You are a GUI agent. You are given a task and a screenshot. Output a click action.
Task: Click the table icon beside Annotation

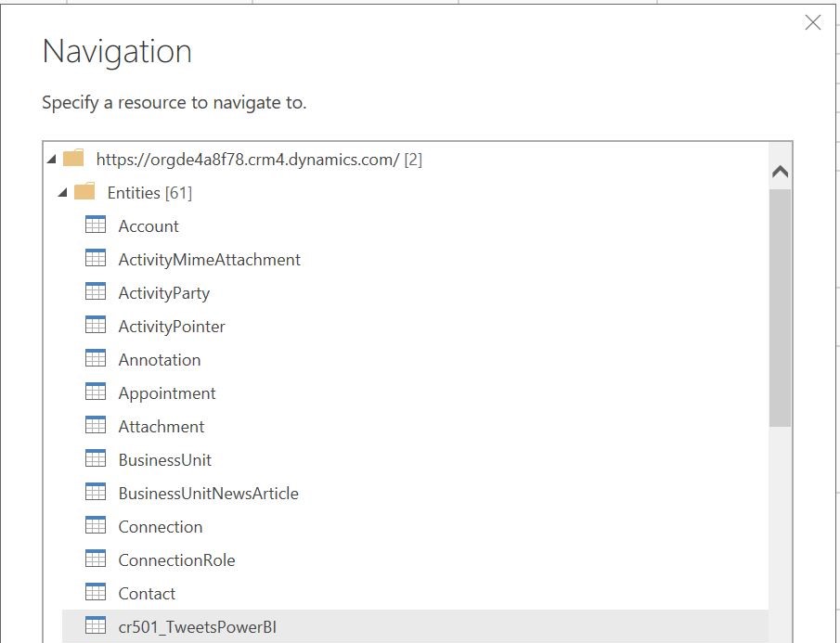(96, 357)
